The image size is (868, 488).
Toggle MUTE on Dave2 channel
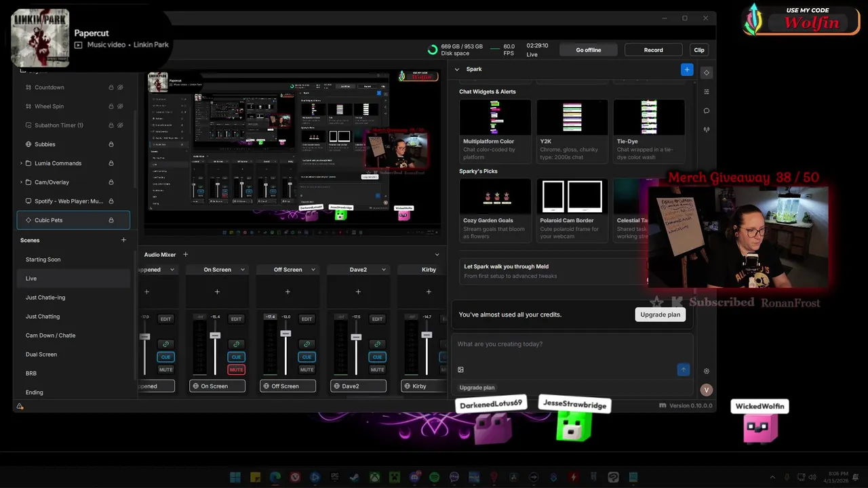point(377,369)
